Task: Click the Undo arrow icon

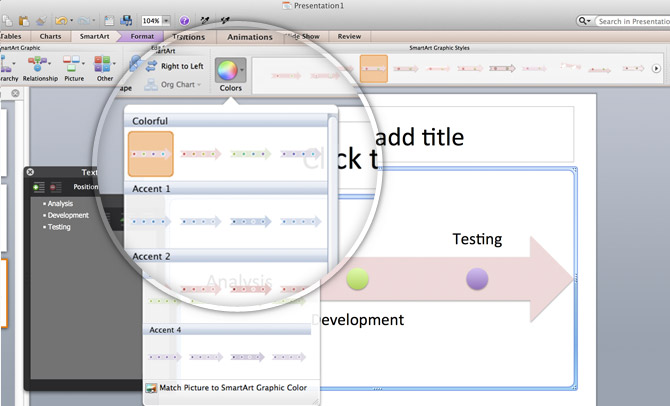Action: click(61, 21)
